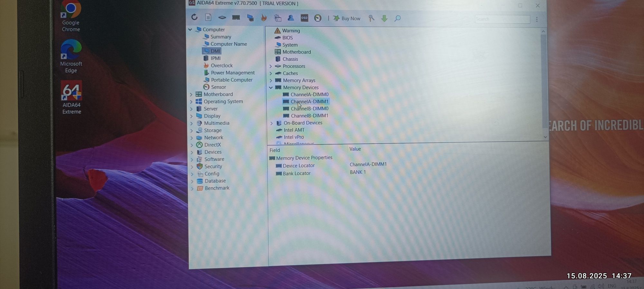Select the DirectX tree item
The width and height of the screenshot is (644, 289).
(212, 145)
